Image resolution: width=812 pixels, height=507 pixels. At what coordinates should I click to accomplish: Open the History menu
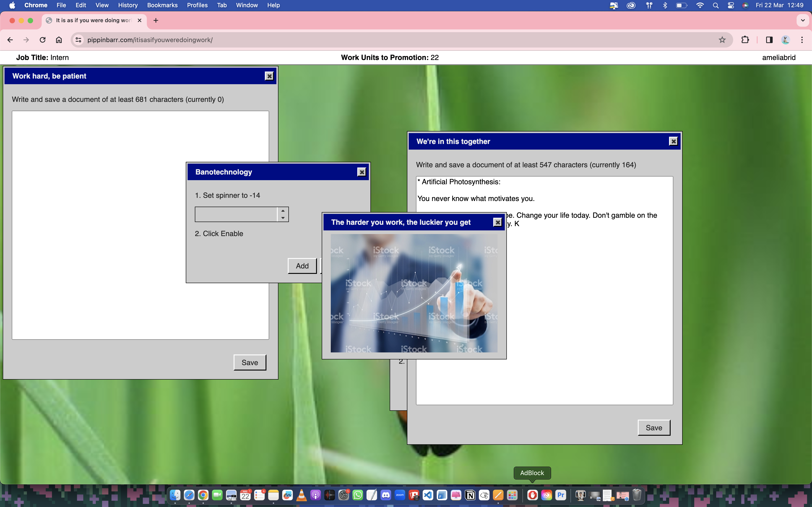coord(128,5)
